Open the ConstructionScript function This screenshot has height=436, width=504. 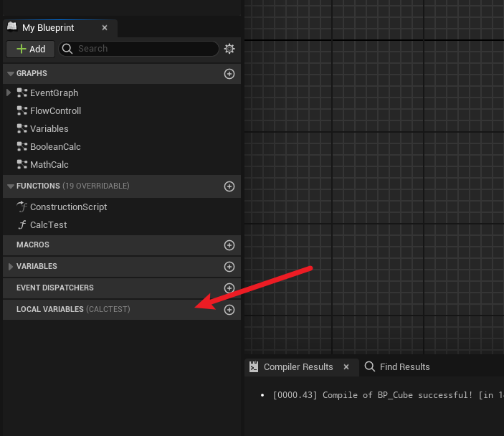tap(68, 207)
